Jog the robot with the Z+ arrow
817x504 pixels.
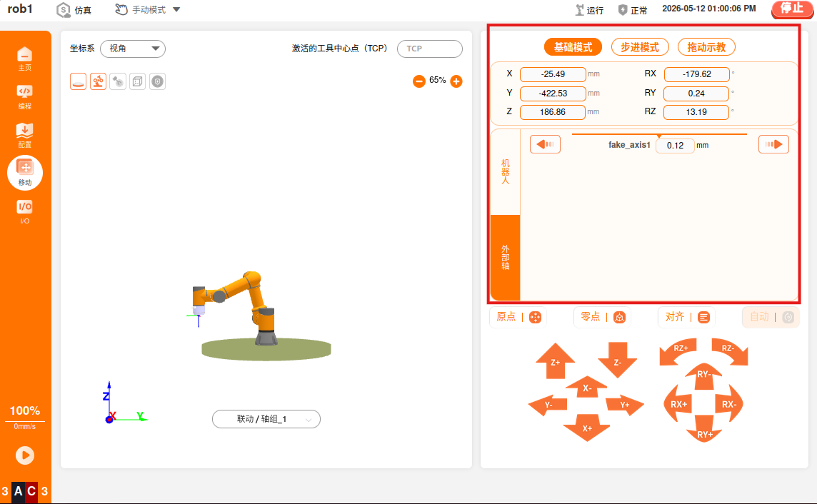tap(556, 361)
